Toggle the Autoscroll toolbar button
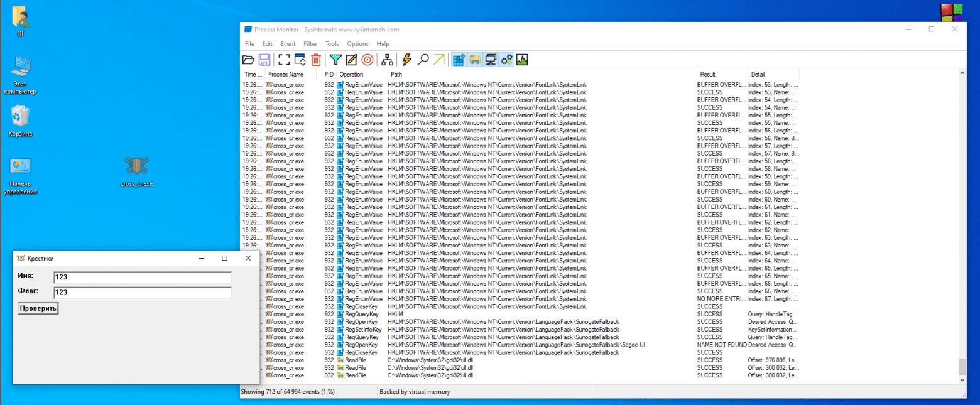 pos(300,60)
